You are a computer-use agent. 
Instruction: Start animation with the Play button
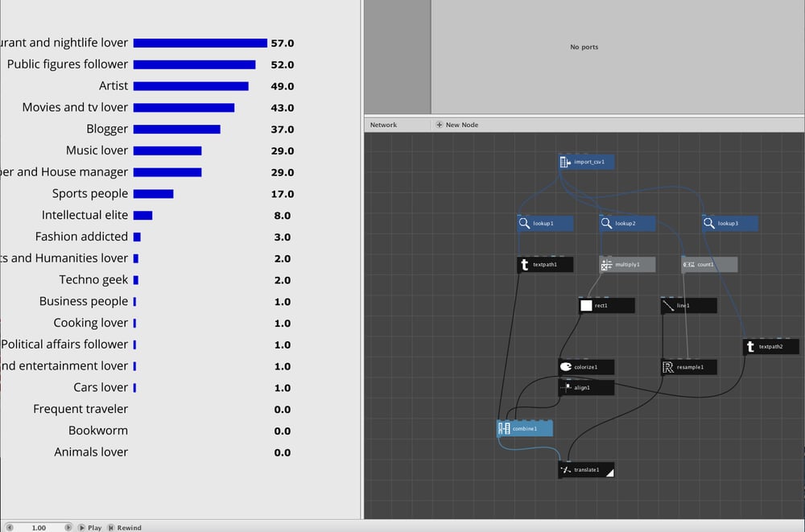point(90,527)
